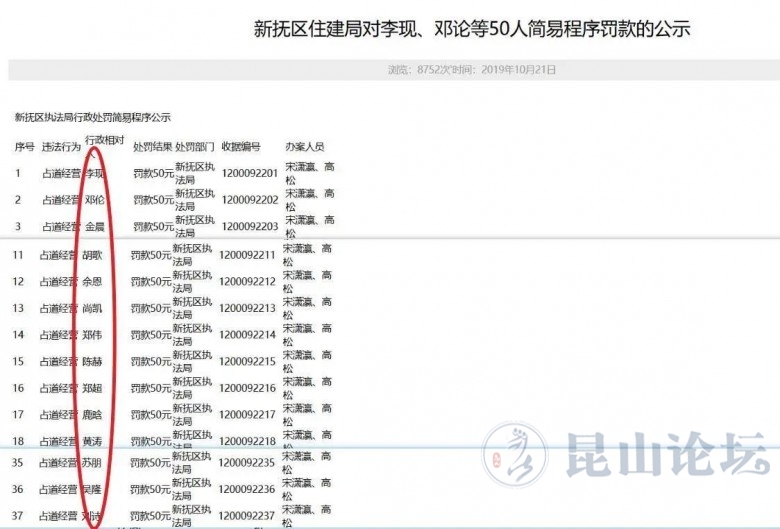Select the 收据编号 column header
Image resolution: width=780 pixels, height=529 pixels.
[x=241, y=147]
